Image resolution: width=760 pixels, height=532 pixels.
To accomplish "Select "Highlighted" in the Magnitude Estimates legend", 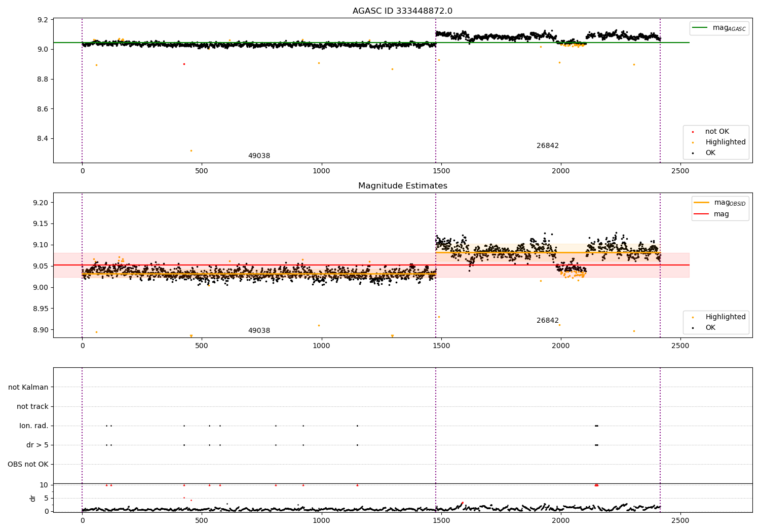I will pyautogui.click(x=726, y=317).
